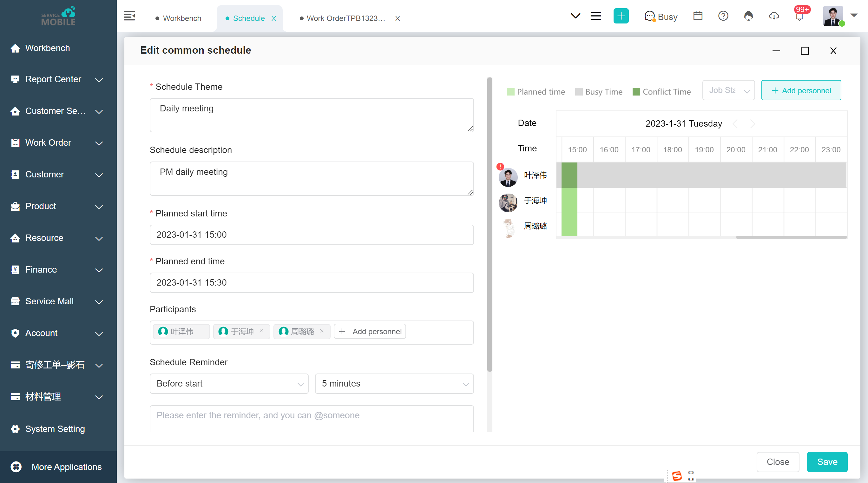Click the Work Order sidebar icon
The height and width of the screenshot is (483, 868).
click(15, 143)
